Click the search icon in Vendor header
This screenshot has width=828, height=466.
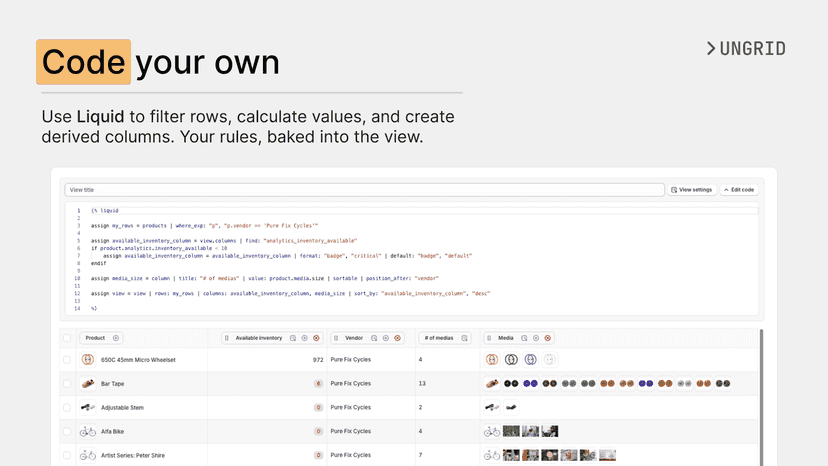pos(374,338)
